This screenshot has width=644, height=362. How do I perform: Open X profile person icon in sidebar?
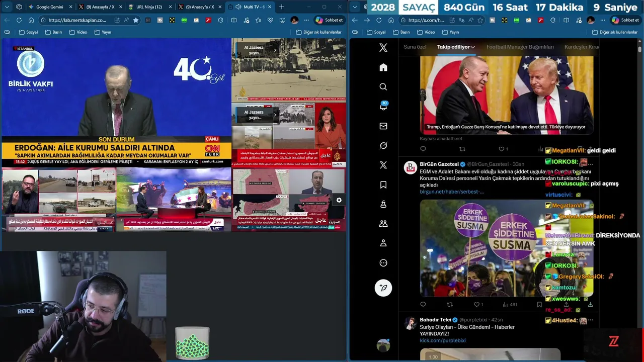point(383,243)
